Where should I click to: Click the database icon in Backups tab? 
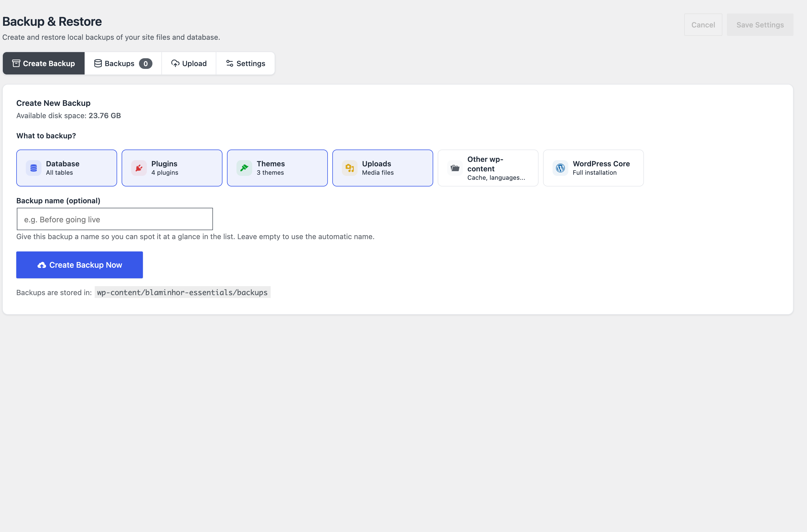point(98,64)
